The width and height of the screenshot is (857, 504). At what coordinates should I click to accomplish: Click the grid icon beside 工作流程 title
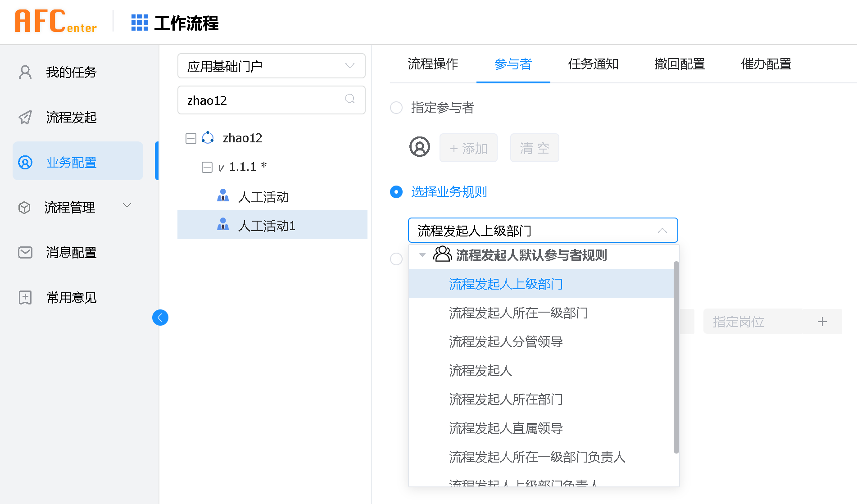140,22
